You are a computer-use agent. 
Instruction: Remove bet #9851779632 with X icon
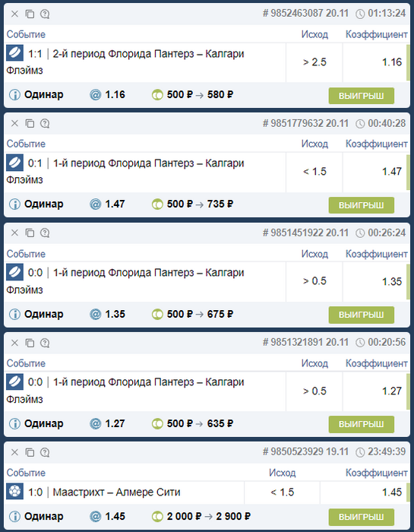tap(14, 123)
